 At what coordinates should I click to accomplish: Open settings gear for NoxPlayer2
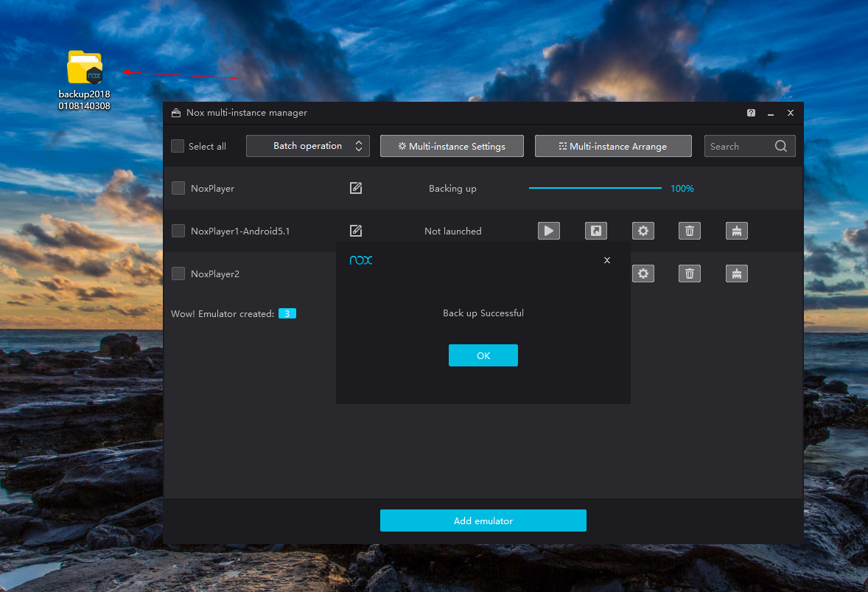pos(643,274)
